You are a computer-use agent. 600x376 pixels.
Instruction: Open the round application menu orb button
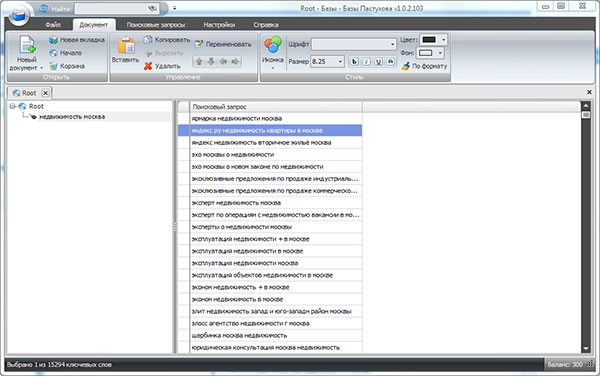[x=19, y=16]
